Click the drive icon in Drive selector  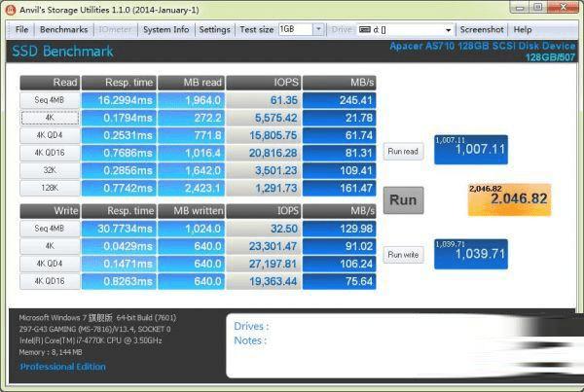coord(365,30)
